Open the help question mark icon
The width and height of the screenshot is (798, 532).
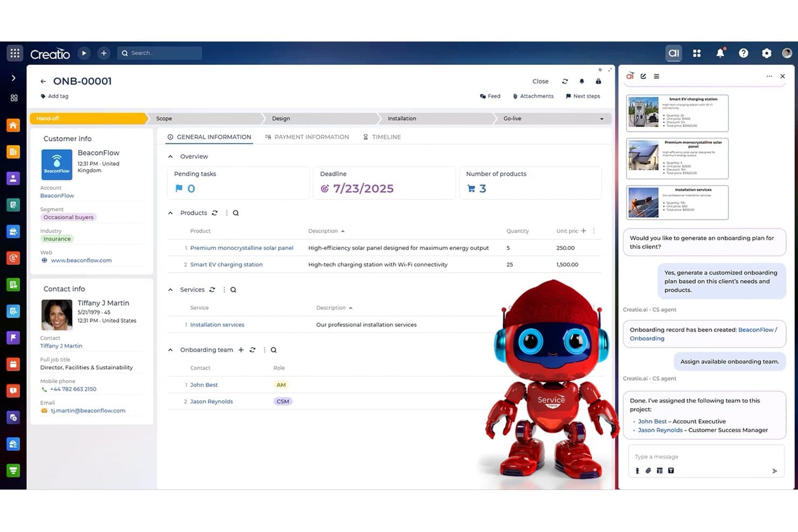point(744,53)
